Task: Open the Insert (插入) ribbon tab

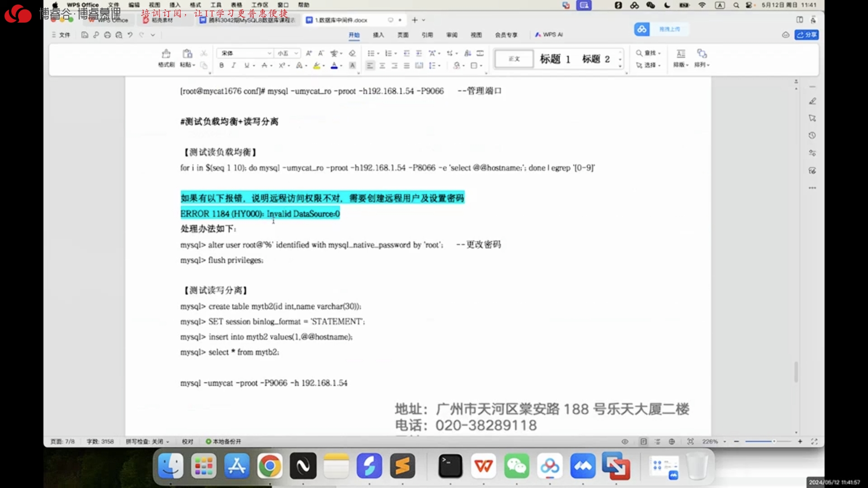Action: 378,35
